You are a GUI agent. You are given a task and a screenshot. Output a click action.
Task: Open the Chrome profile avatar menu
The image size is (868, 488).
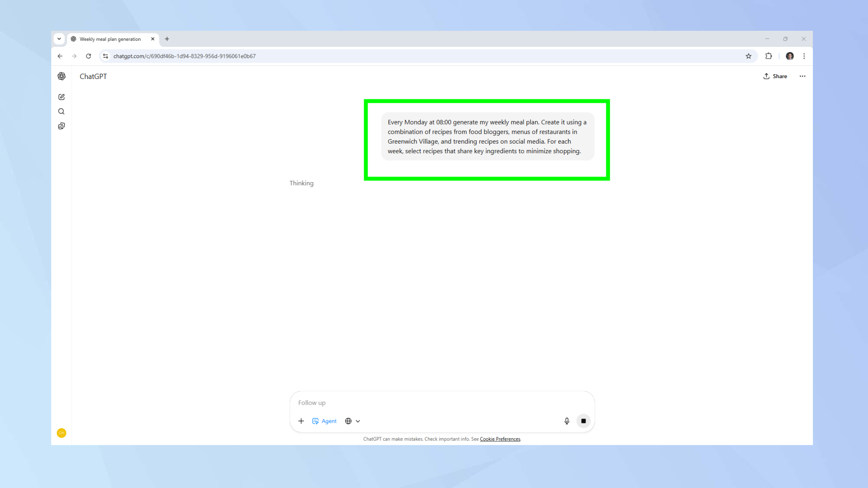(789, 56)
